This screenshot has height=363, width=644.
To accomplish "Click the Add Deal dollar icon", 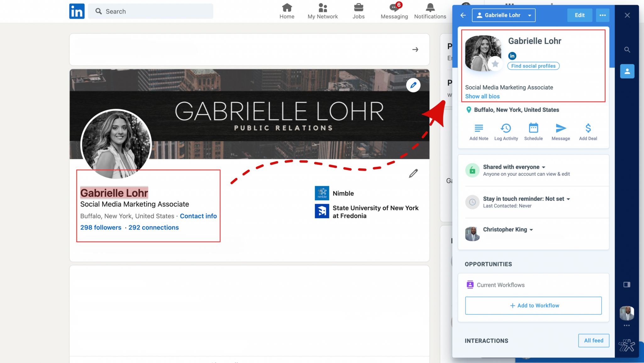I will (x=588, y=128).
